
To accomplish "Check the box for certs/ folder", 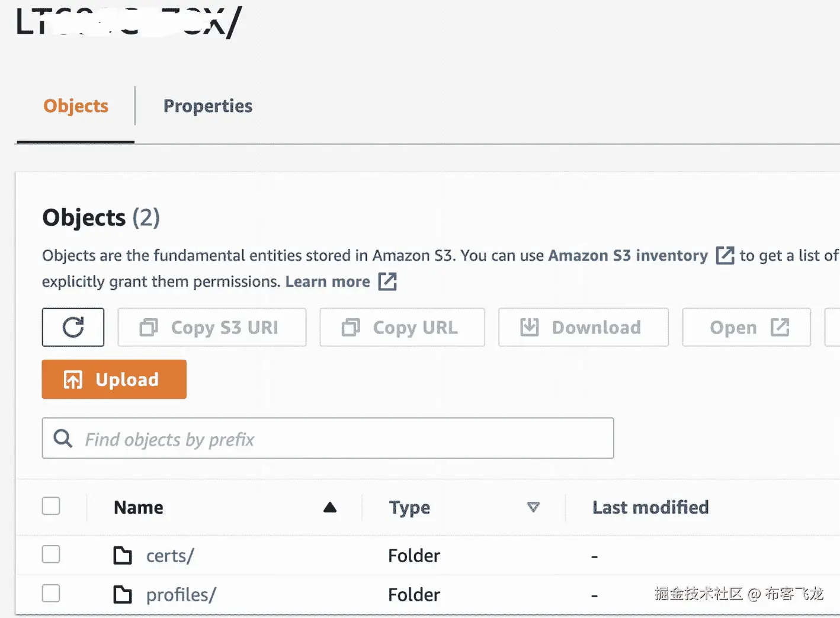I will pyautogui.click(x=51, y=555).
